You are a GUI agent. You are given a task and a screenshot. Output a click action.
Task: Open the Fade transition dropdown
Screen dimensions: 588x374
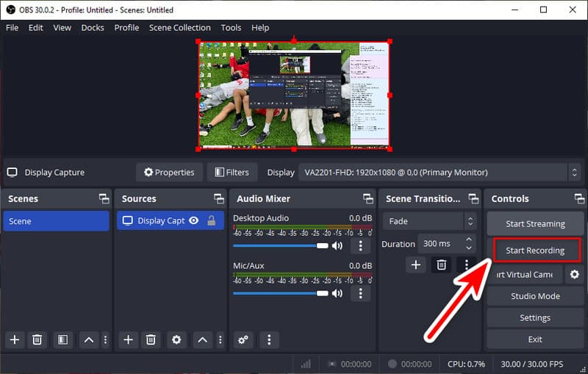pyautogui.click(x=430, y=221)
